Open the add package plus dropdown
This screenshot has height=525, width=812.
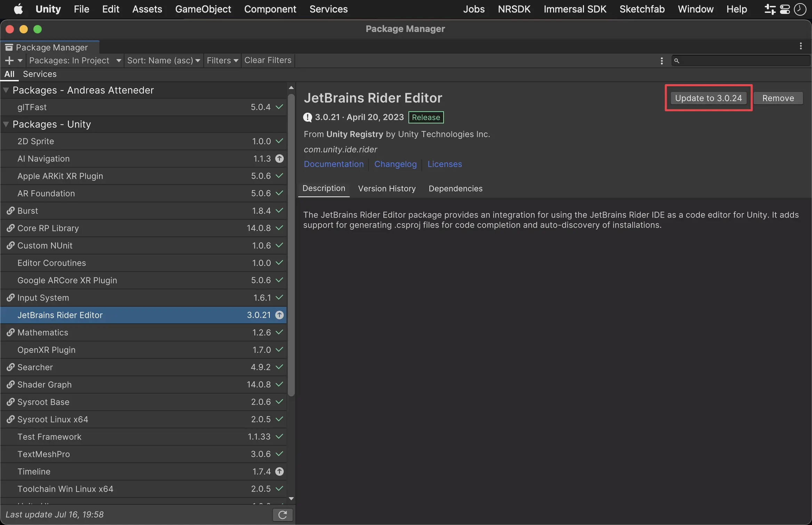(14, 60)
